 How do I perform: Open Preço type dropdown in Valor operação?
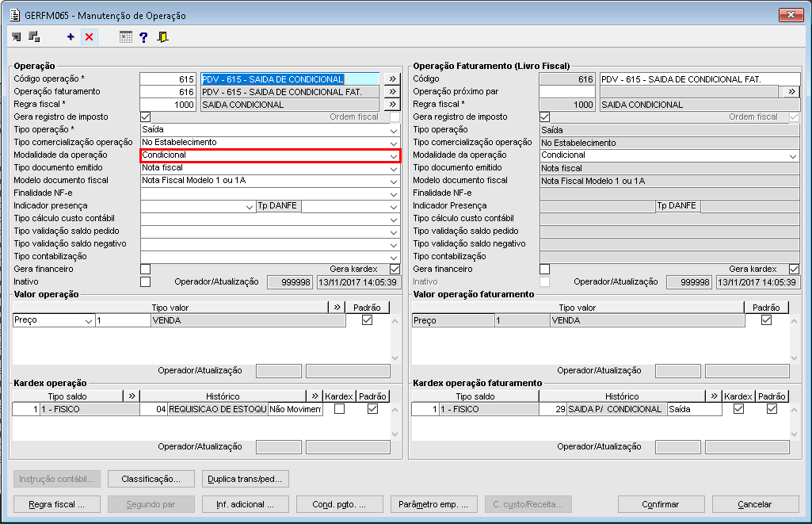(x=89, y=321)
